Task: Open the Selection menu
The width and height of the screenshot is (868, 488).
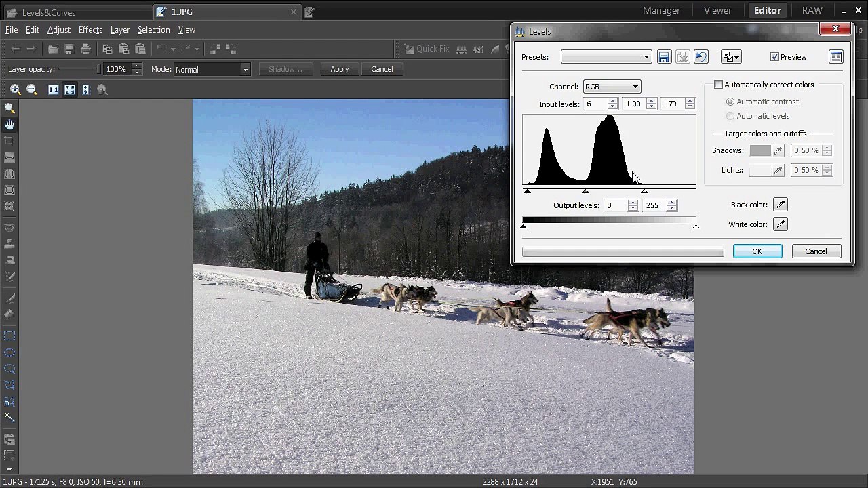Action: coord(154,30)
